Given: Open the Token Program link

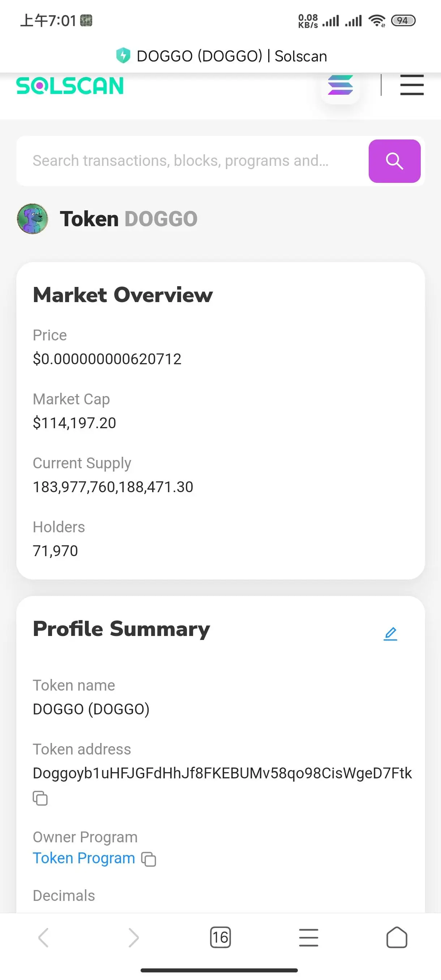Looking at the screenshot, I should point(84,858).
